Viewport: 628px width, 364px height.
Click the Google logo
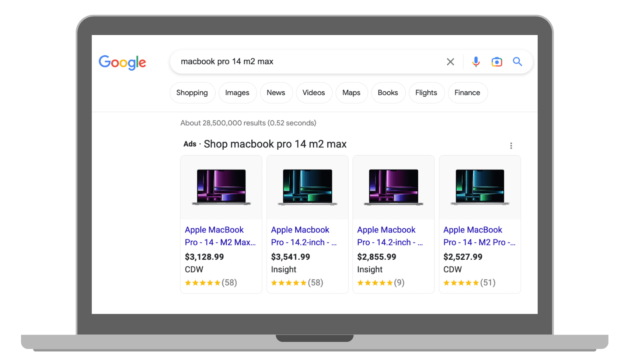pyautogui.click(x=122, y=63)
